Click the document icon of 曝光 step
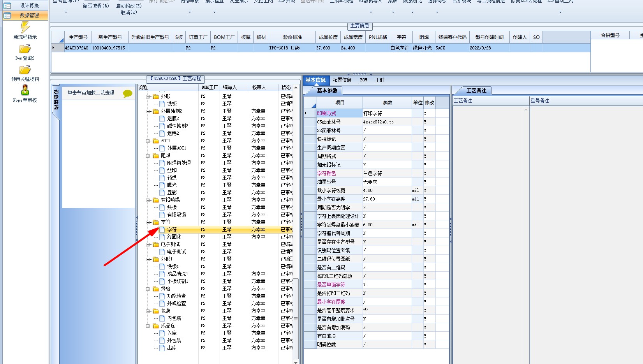 [x=162, y=185]
